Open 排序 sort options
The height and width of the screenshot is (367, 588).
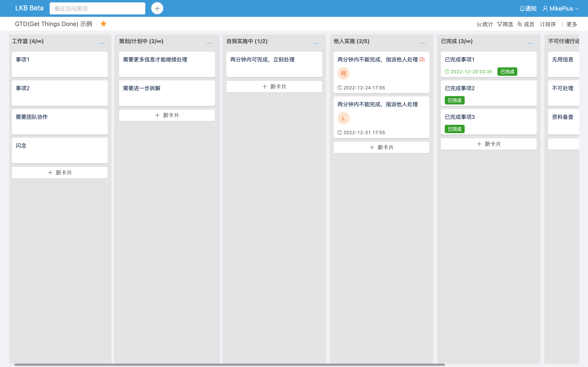point(548,24)
